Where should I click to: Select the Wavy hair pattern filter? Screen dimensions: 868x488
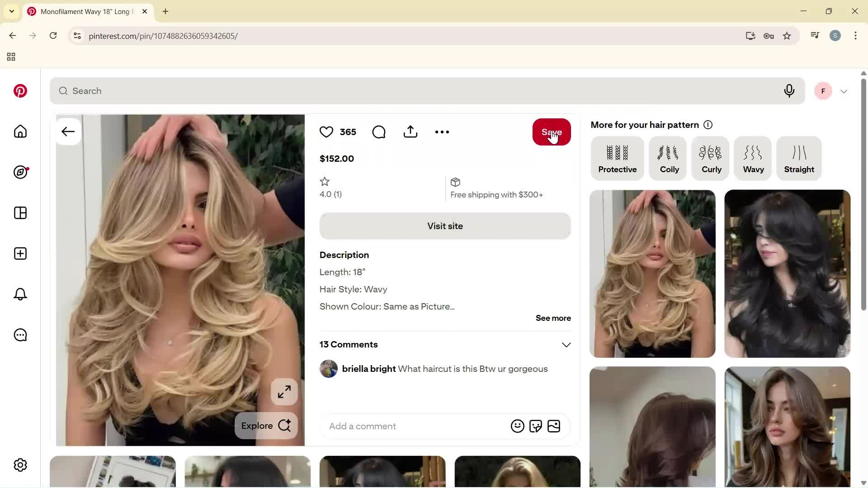click(x=752, y=158)
